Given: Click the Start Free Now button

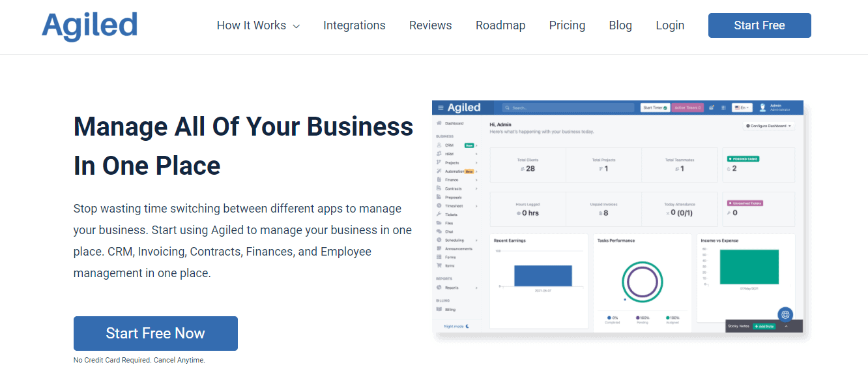Looking at the screenshot, I should coord(156,333).
